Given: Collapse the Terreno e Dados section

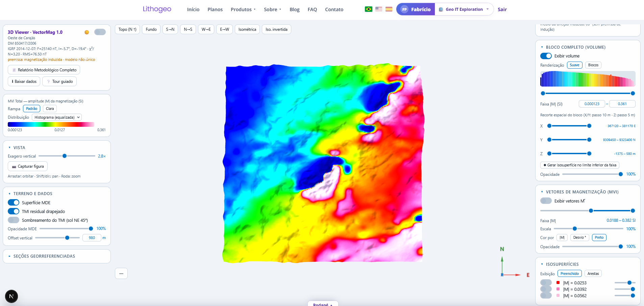Looking at the screenshot, I should coord(30,194).
